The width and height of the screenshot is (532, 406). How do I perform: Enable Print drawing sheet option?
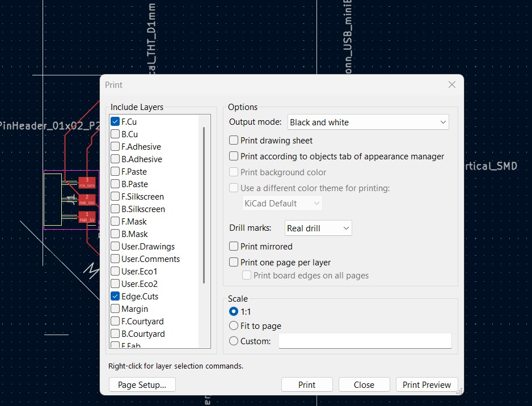(234, 140)
